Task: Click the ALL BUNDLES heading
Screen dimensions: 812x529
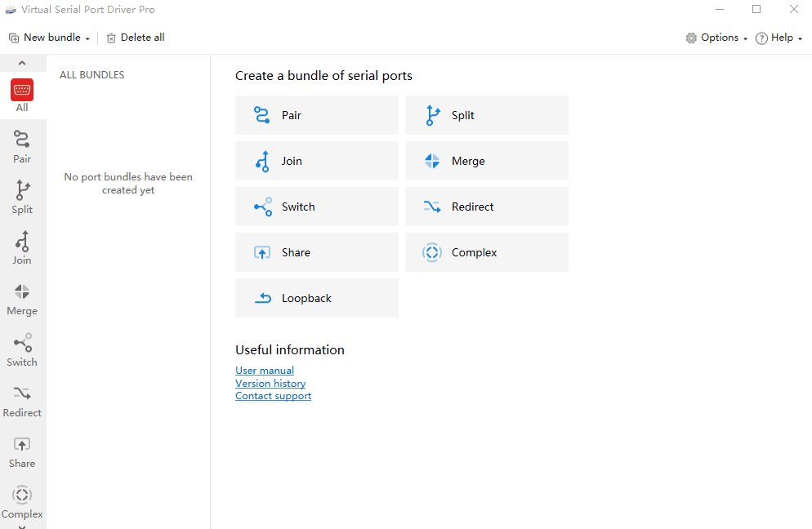Action: click(x=92, y=75)
